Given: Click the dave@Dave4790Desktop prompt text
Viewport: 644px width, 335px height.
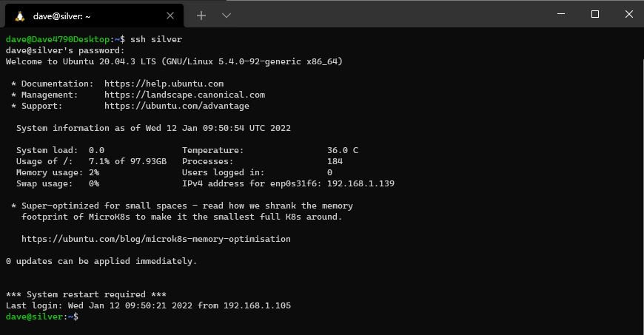Looking at the screenshot, I should tap(58, 39).
